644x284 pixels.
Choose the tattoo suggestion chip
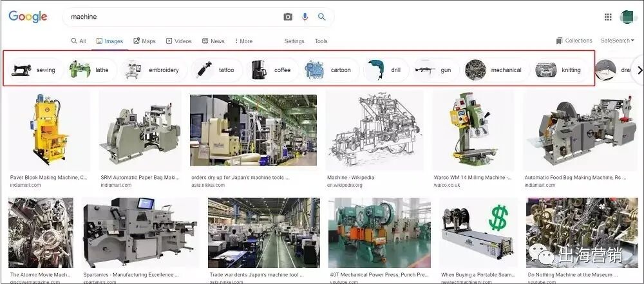[217, 70]
